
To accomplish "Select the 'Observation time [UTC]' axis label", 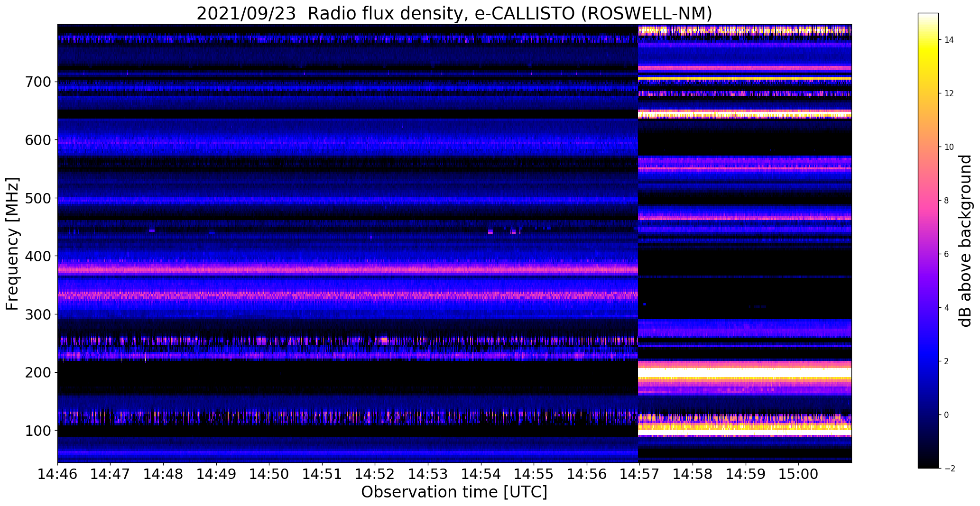I will coord(454,492).
